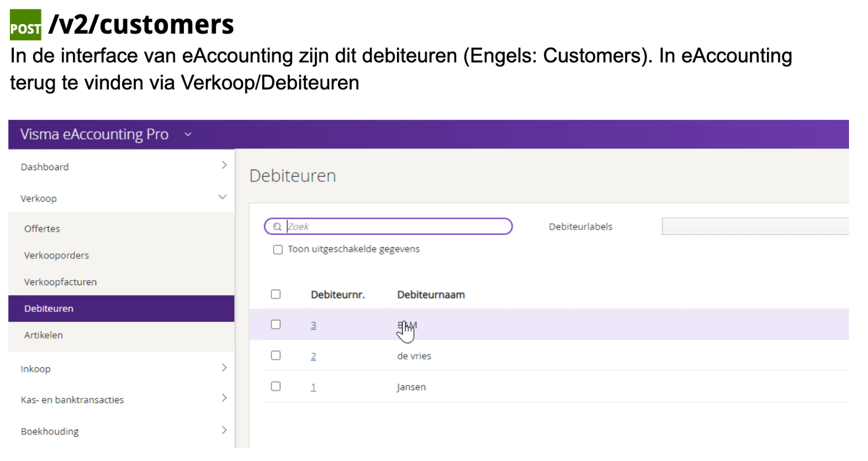Viewport: 868px width, 461px height.
Task: Click the 'Debiteurlabels' label text
Action: pos(580,227)
